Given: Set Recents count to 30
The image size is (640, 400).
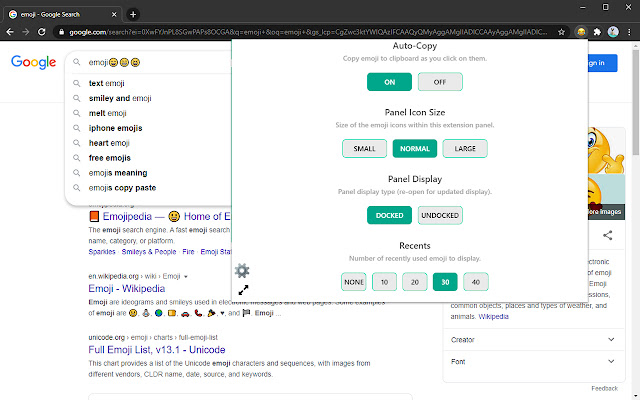Looking at the screenshot, I should [x=445, y=282].
